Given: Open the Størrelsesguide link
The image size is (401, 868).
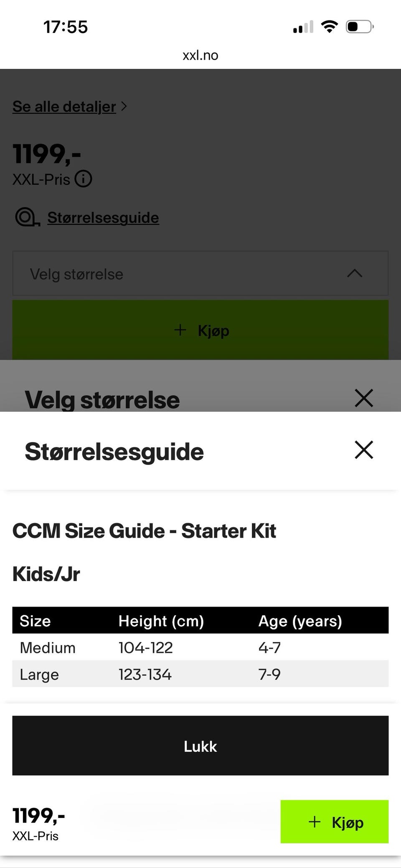Looking at the screenshot, I should 103,218.
